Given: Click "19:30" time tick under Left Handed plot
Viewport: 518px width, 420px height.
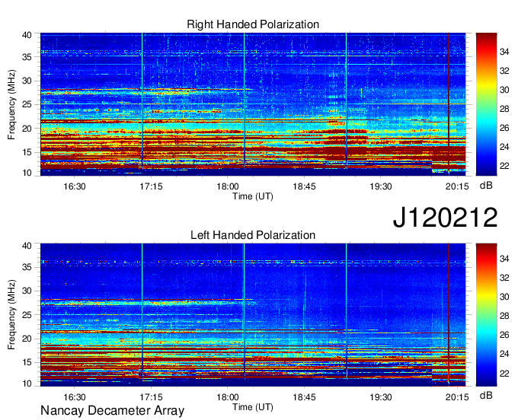Looking at the screenshot, I should 381,397.
